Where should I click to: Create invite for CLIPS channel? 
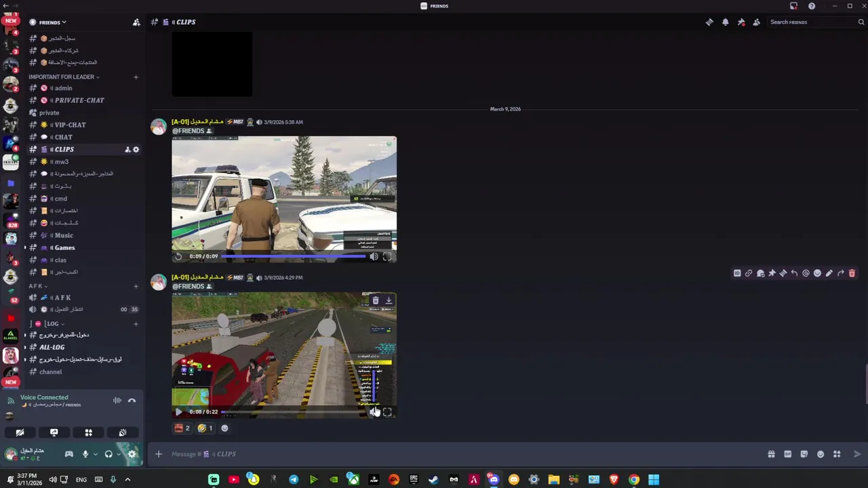tap(127, 149)
